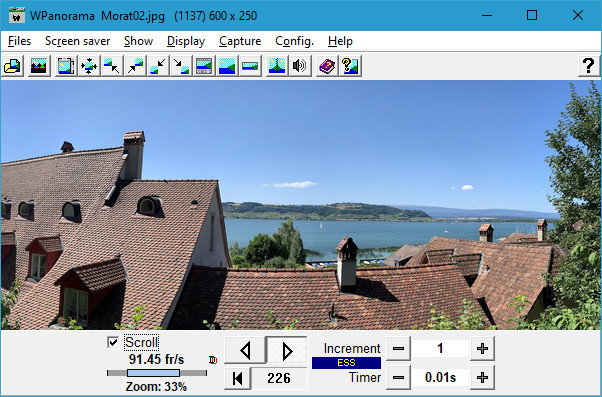Move image to the upper-left corner icon
The image size is (602, 397).
tap(112, 66)
